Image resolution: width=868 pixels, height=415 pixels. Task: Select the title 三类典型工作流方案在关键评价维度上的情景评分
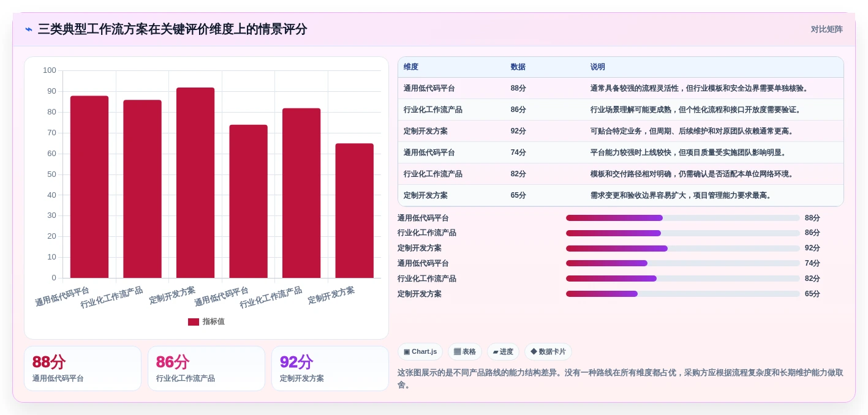(x=172, y=29)
